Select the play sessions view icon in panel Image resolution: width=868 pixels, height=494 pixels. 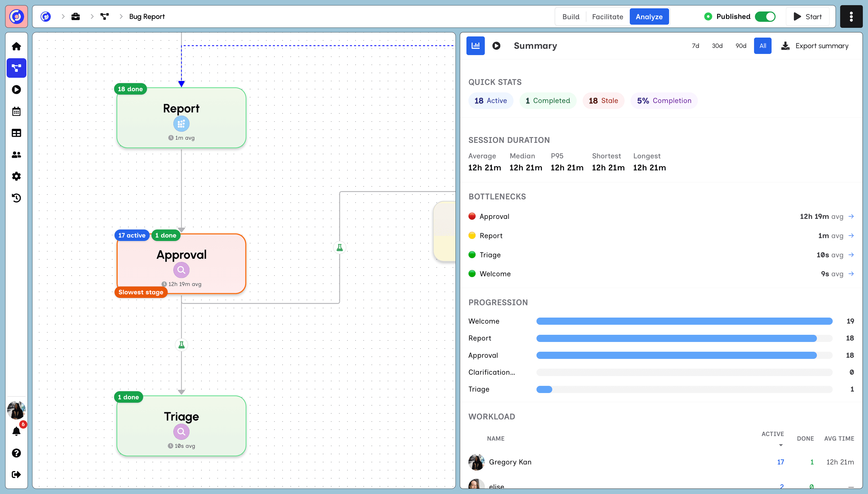(x=496, y=45)
